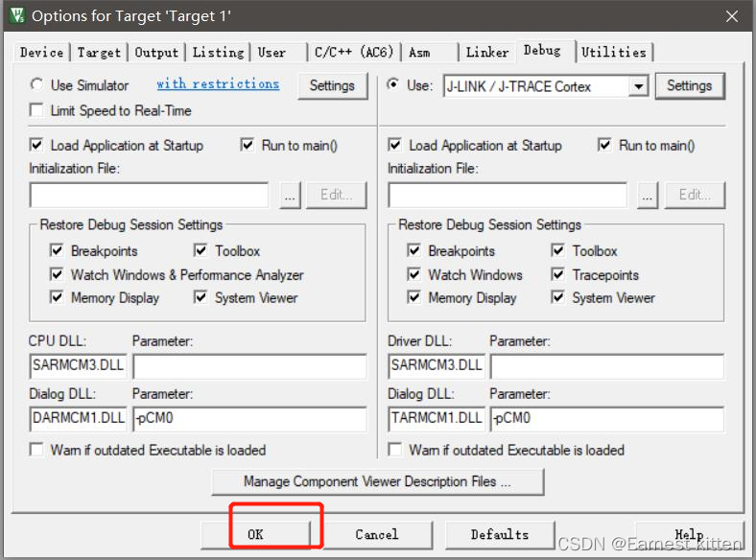
Task: Click simulator Initialization File field
Action: pos(149,196)
